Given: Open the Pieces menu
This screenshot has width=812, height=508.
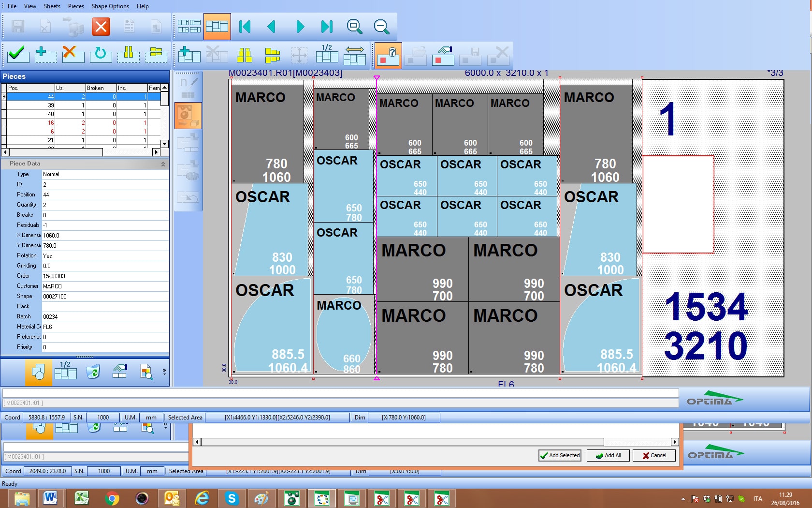Looking at the screenshot, I should (x=76, y=6).
